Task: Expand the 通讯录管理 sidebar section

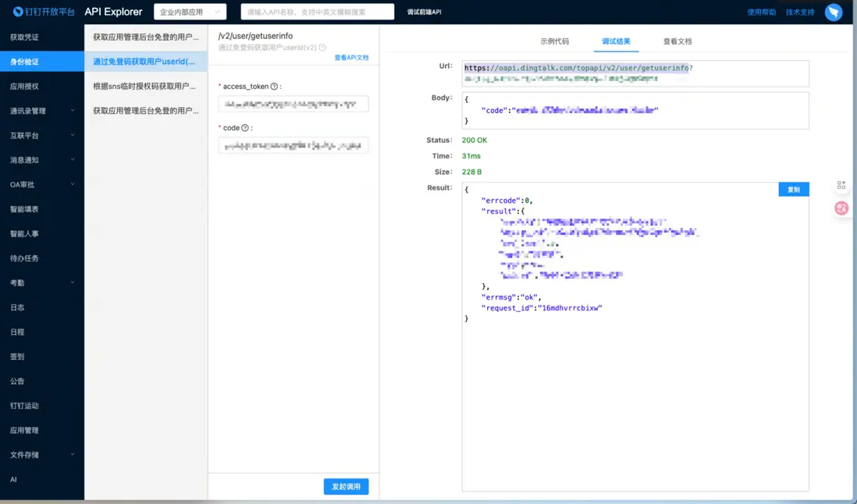Action: click(x=42, y=111)
